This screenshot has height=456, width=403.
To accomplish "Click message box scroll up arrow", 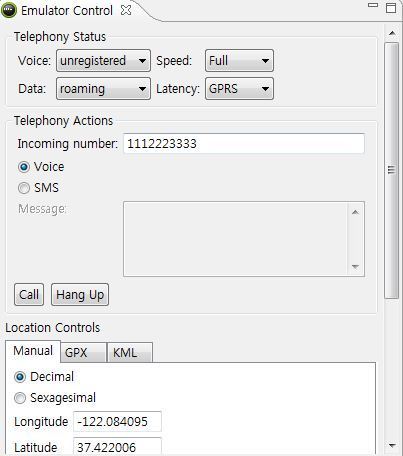I will click(355, 212).
